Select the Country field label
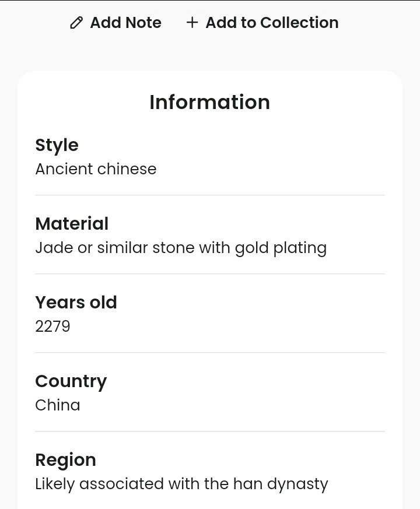Screen dimensions: 420x509 tap(71, 381)
